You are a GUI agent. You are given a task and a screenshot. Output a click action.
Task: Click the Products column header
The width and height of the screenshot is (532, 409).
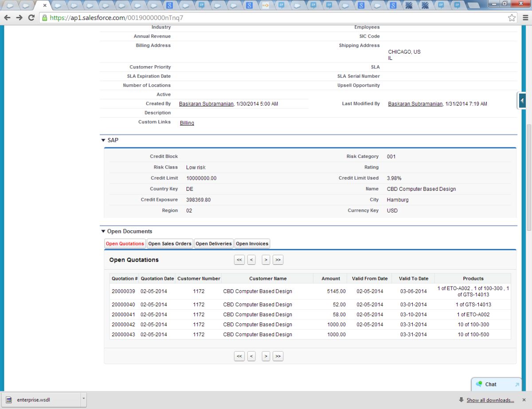tap(473, 279)
